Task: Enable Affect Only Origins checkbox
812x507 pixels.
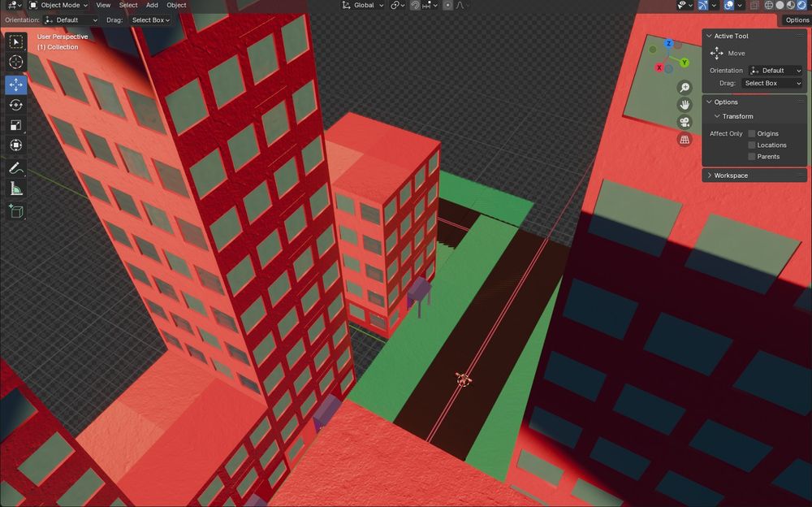Action: (751, 134)
